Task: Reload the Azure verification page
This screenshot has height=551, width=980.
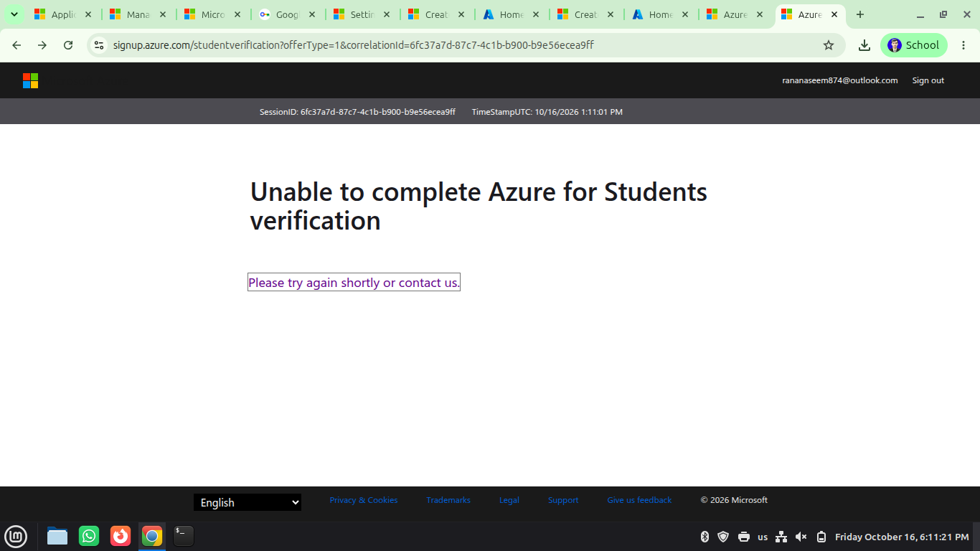Action: coord(68,45)
